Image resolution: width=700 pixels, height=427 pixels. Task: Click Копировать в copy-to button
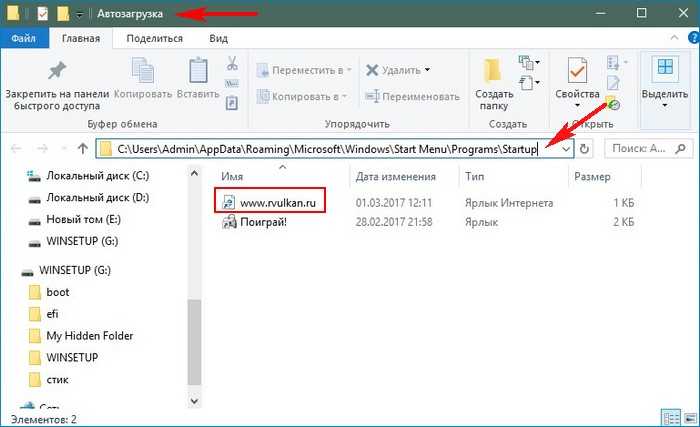click(x=302, y=96)
